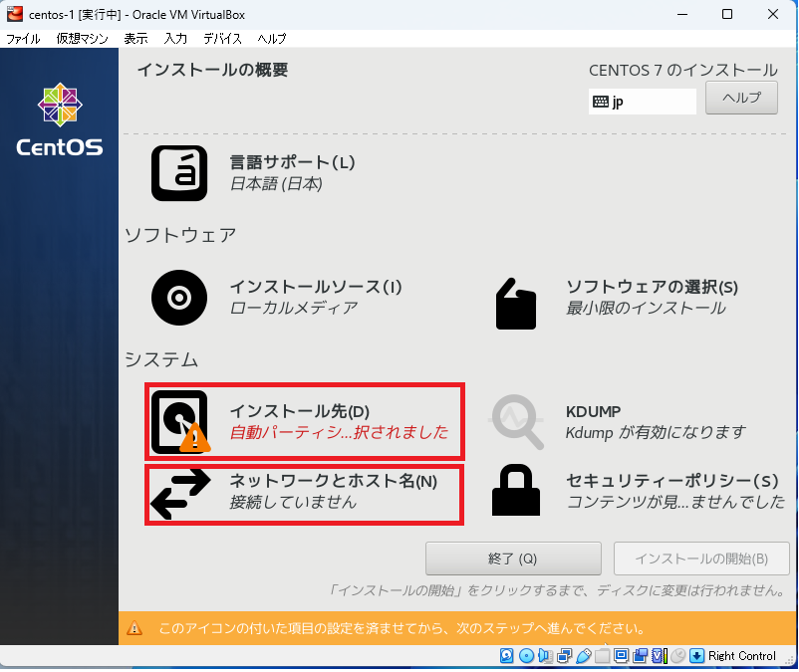Click the VirtualBox optical drive status icon
This screenshot has height=672, width=799.
point(526,656)
